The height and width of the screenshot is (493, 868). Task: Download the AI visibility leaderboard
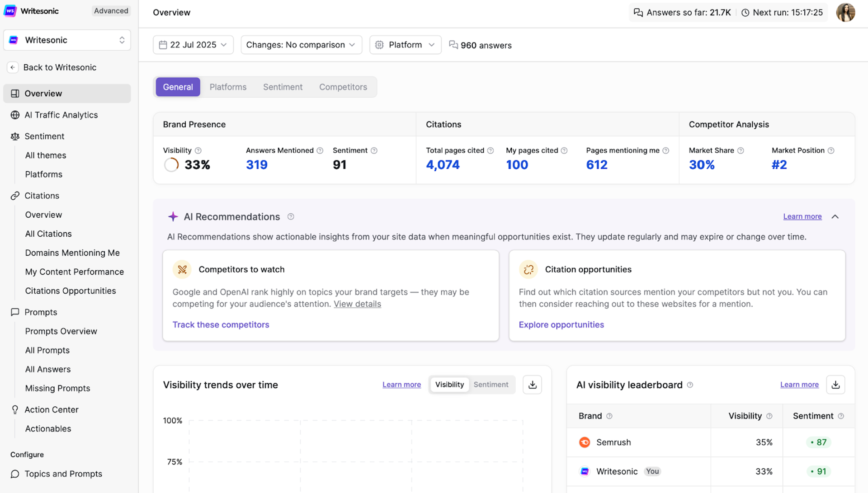[835, 385]
